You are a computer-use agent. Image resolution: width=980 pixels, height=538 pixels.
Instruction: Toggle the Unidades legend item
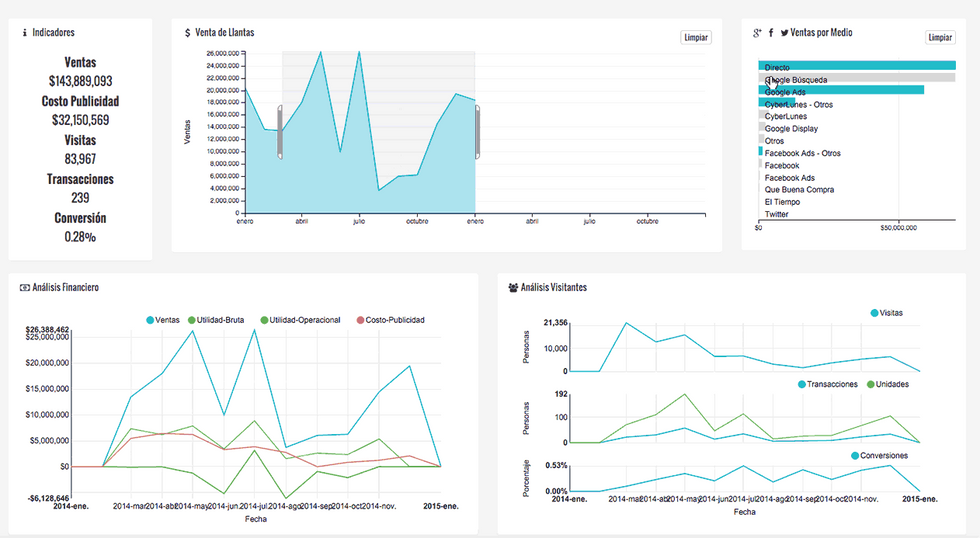(x=888, y=384)
